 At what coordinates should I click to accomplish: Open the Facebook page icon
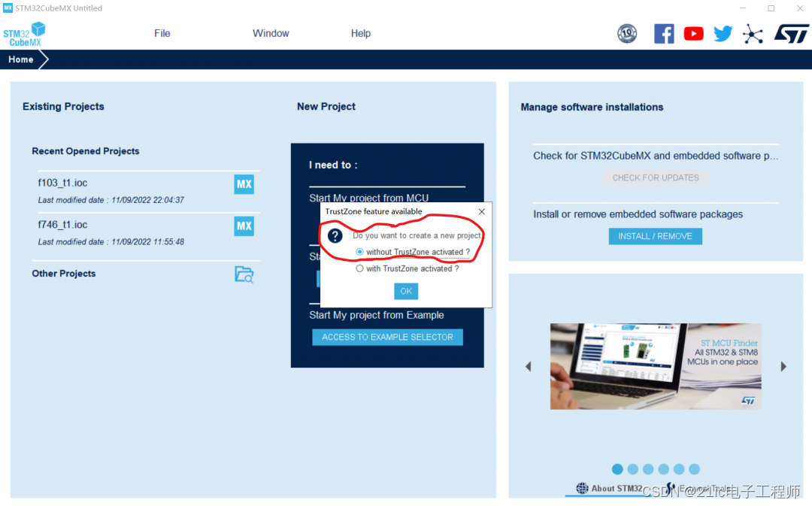click(664, 34)
